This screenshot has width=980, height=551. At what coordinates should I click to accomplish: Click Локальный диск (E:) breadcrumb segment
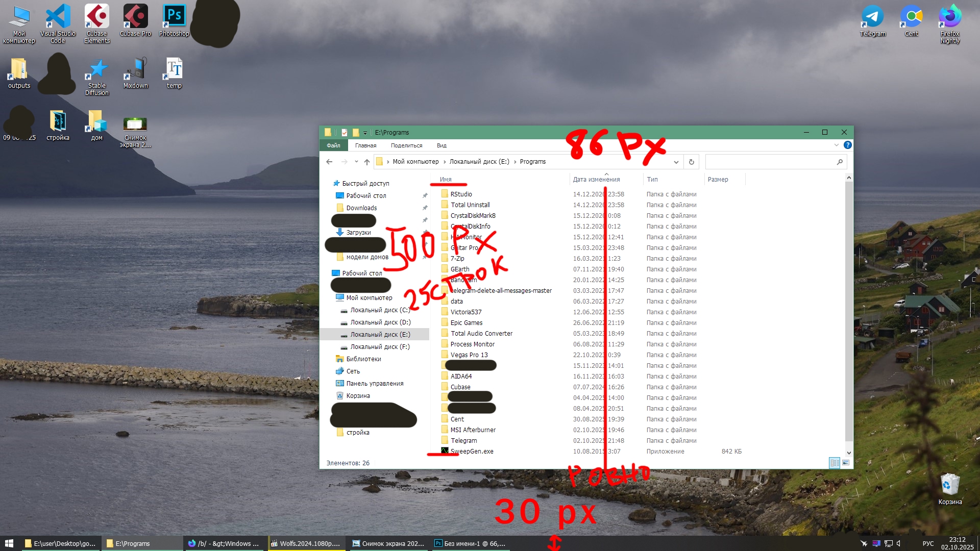pyautogui.click(x=479, y=162)
